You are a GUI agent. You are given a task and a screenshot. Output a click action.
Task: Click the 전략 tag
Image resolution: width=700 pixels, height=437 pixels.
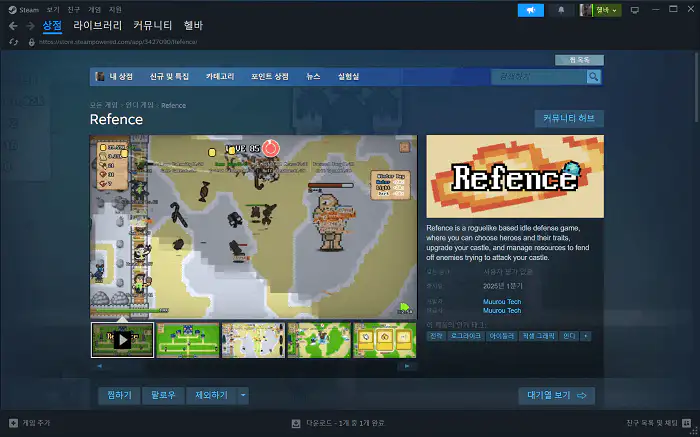pyautogui.click(x=436, y=336)
